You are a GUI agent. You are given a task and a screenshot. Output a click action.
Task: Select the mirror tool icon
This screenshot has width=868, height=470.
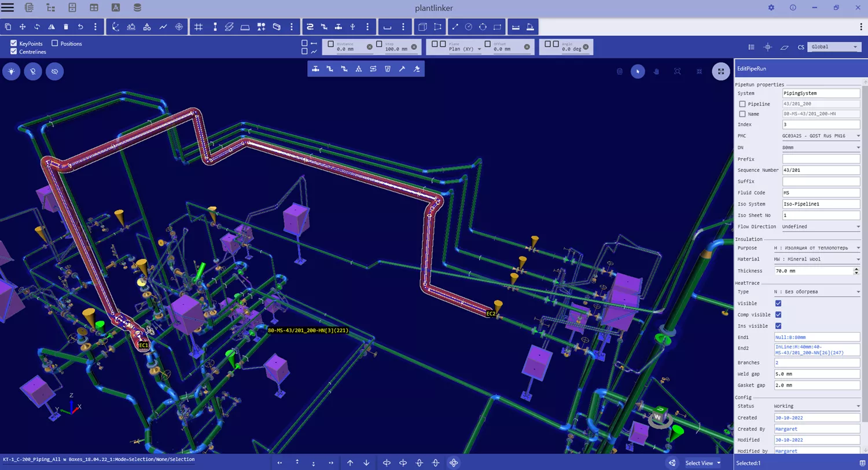[x=52, y=27]
